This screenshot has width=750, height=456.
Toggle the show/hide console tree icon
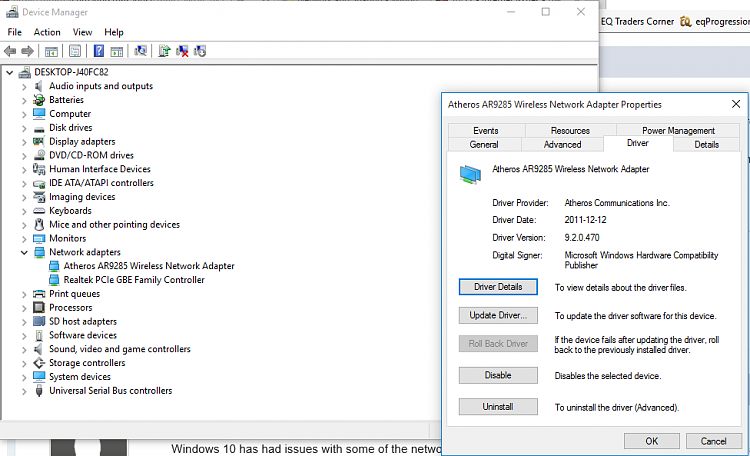coord(51,51)
